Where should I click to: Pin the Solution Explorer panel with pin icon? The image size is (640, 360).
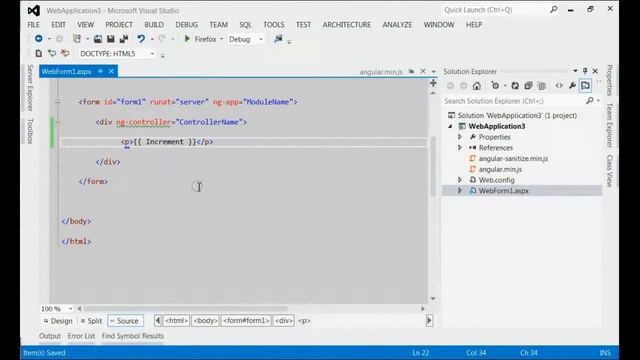coord(585,71)
